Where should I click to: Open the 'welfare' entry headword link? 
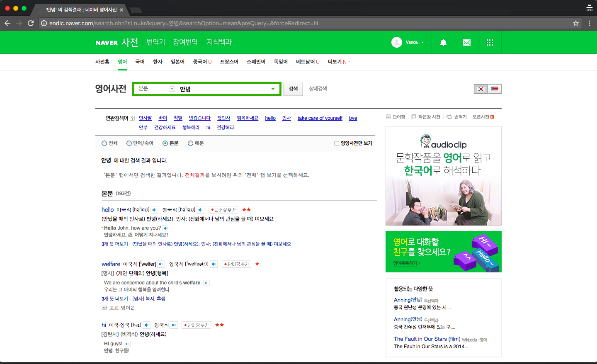tap(111, 264)
